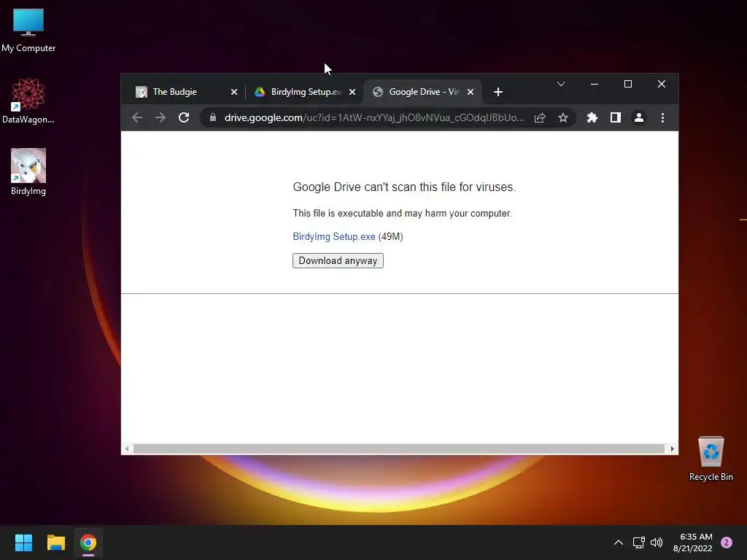Select the Google Drive virus scan tab
747x560 pixels.
422,92
